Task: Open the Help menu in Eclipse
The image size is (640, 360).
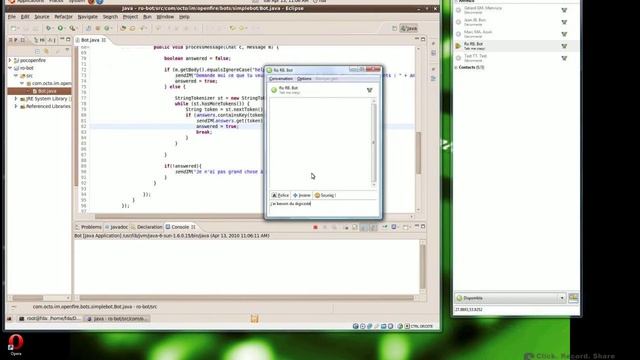Action: (x=184, y=17)
